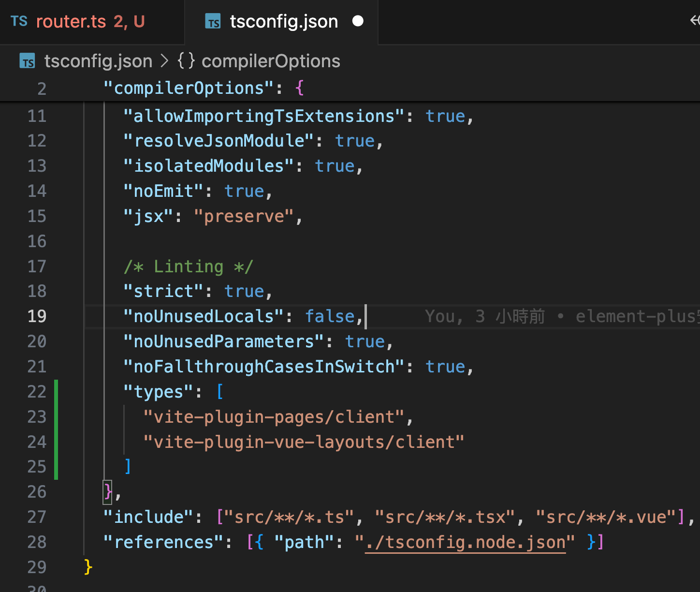This screenshot has width=700, height=592.
Task: Click the breadcrumb chevron separator
Action: pyautogui.click(x=164, y=61)
